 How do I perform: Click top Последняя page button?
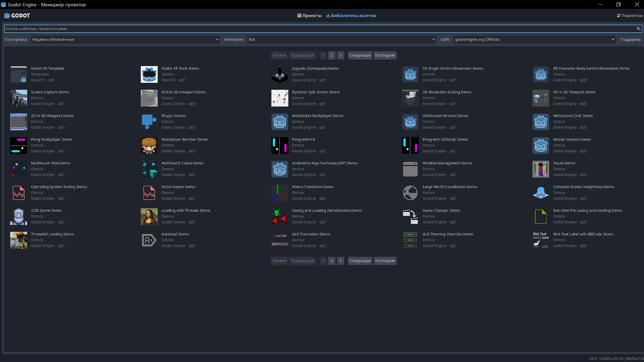click(x=385, y=55)
